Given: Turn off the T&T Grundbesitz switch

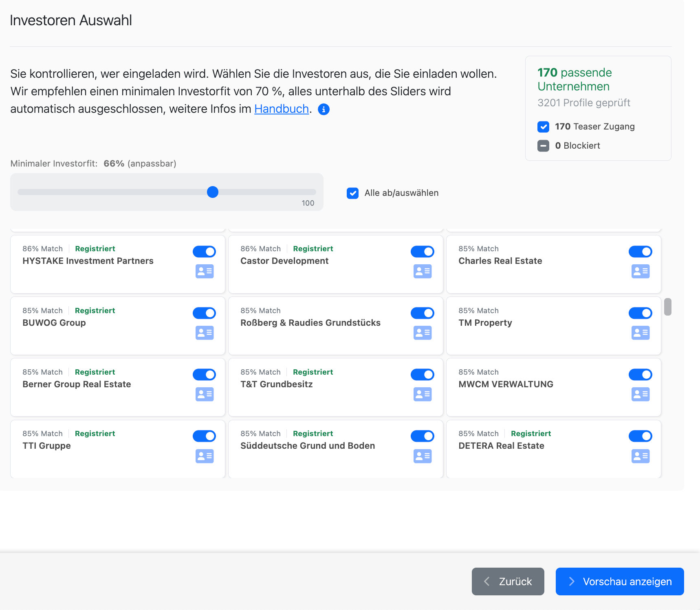Looking at the screenshot, I should point(423,375).
